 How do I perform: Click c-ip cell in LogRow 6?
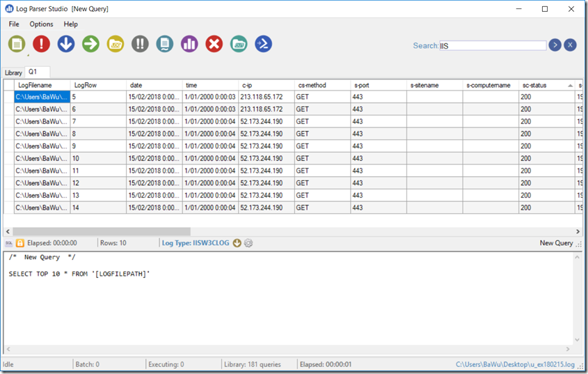coord(267,109)
